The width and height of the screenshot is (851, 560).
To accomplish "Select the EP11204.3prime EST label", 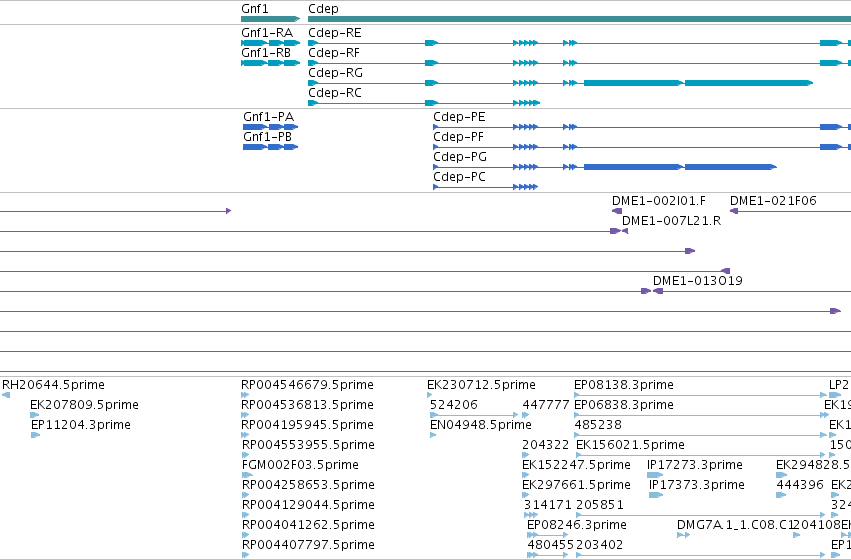I will coord(81,425).
